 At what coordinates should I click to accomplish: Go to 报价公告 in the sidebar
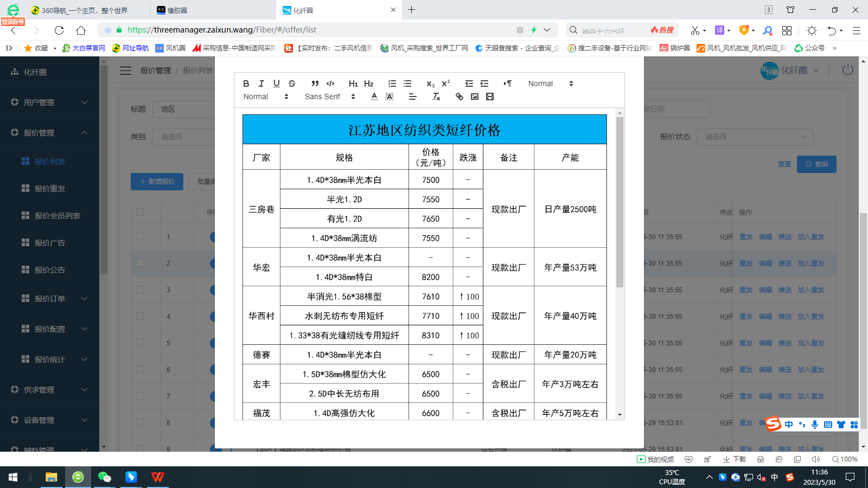49,270
